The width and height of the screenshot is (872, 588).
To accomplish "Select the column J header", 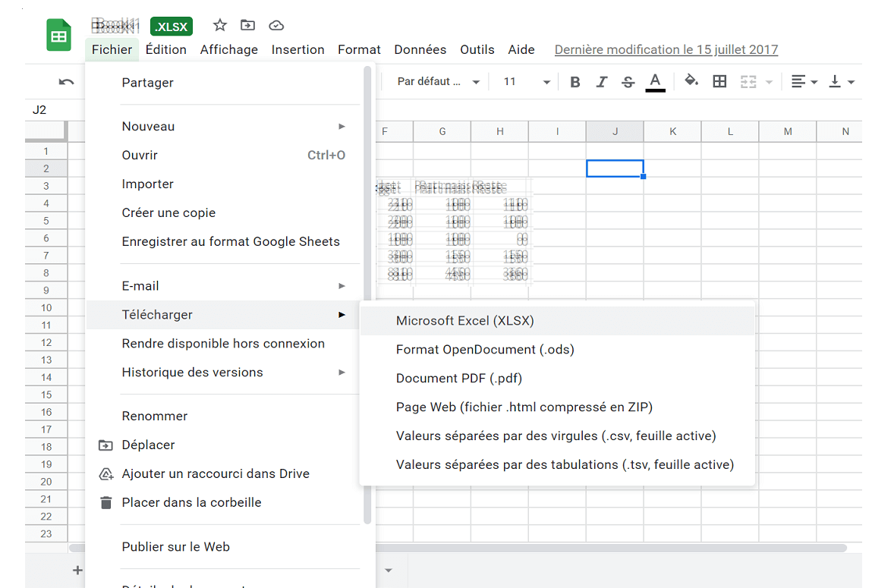I will point(615,132).
